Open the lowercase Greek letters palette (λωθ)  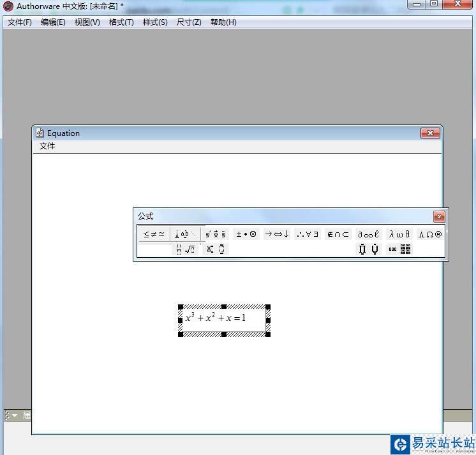coord(399,234)
